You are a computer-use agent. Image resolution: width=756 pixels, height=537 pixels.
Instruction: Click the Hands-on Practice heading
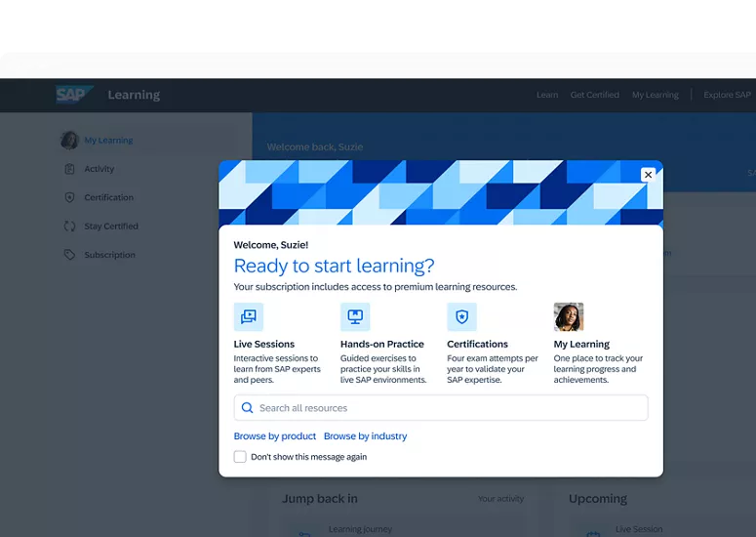382,344
